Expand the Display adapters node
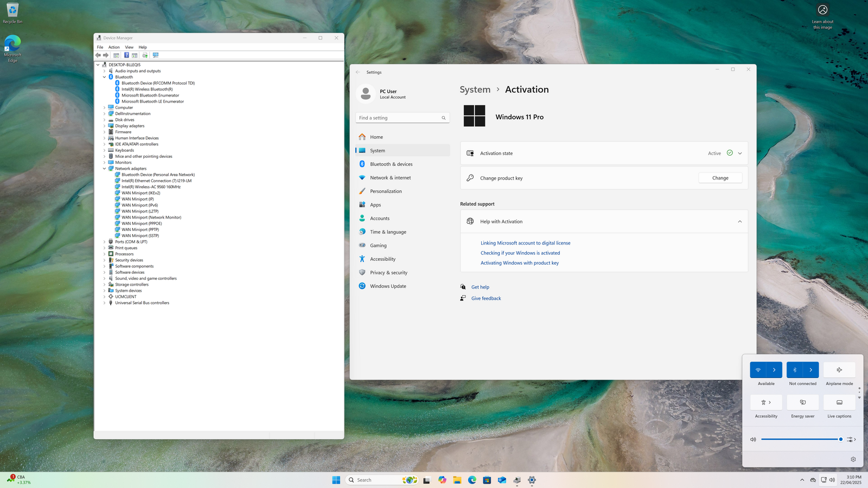 [x=104, y=126]
